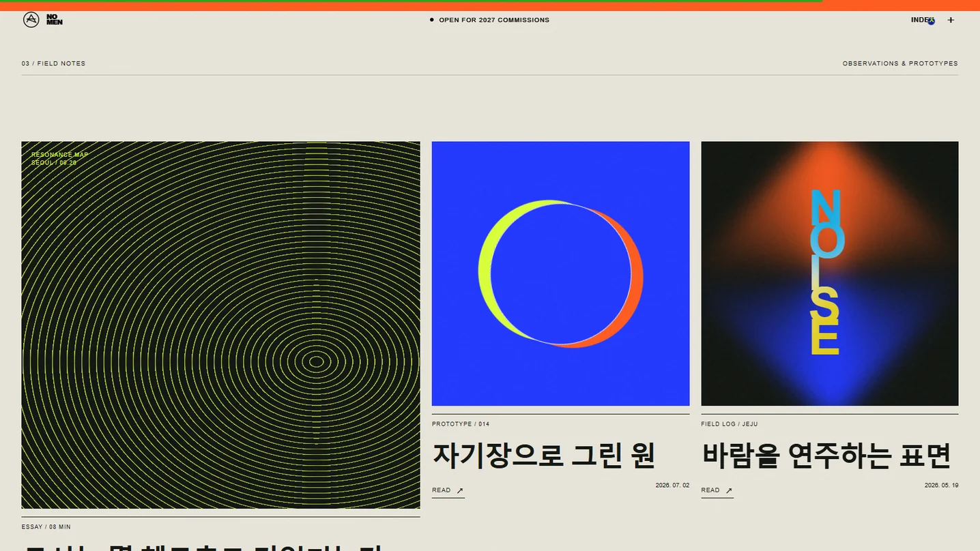Open the article titled 자기장으로 그린 원

pos(544,456)
